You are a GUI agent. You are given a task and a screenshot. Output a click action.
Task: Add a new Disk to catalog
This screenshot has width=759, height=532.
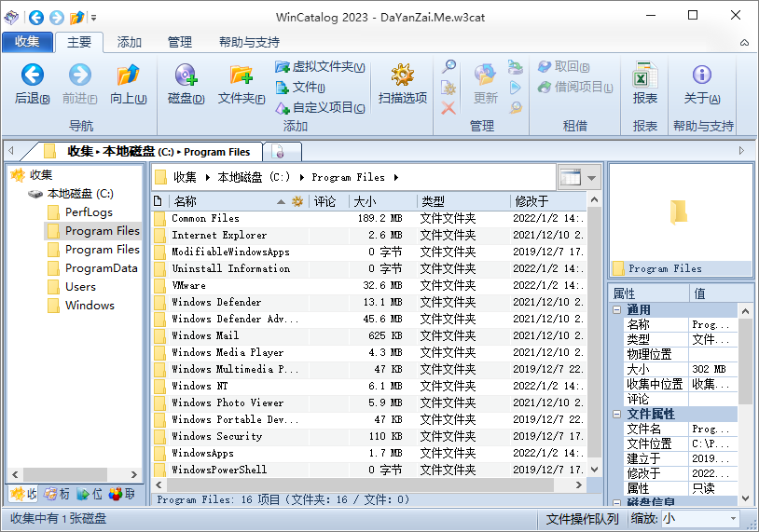(186, 84)
